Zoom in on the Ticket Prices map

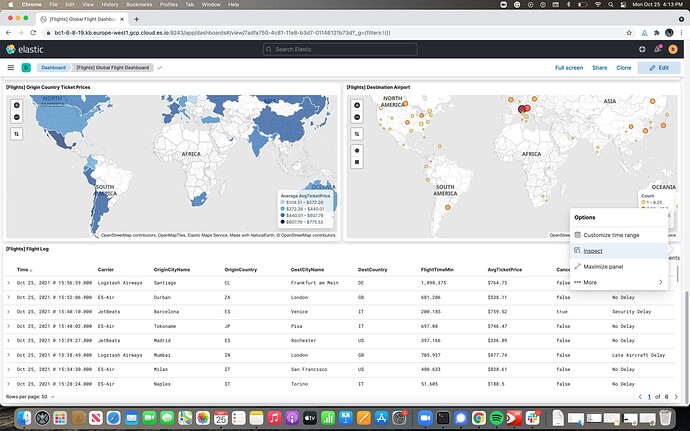point(17,105)
